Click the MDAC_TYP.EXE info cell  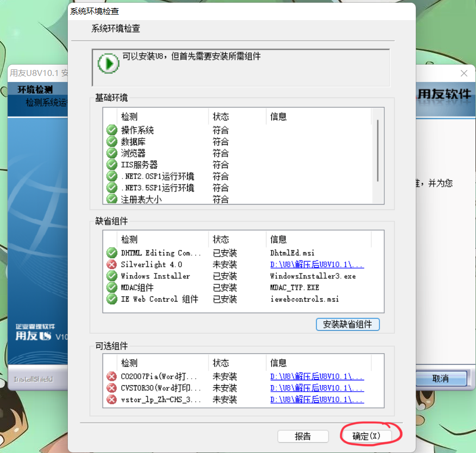295,288
